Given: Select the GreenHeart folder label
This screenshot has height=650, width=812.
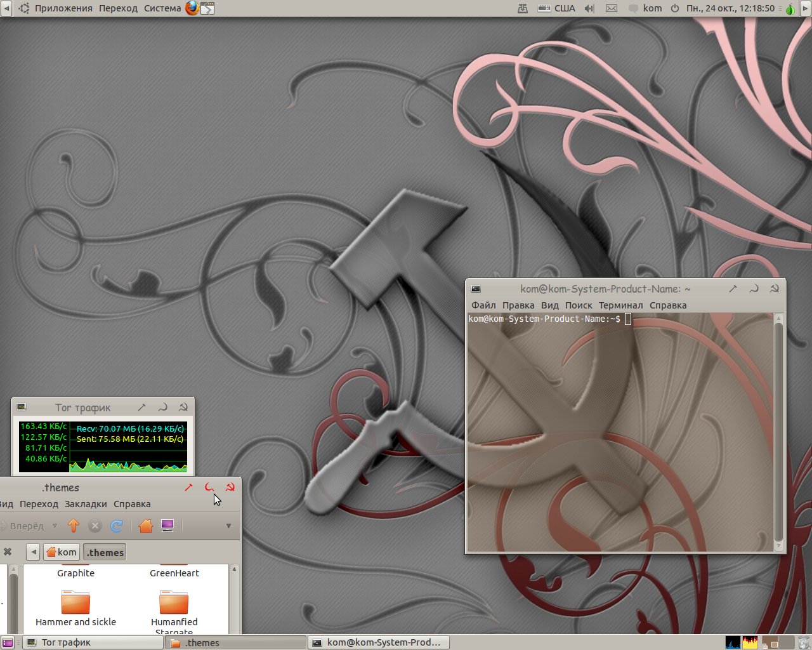Looking at the screenshot, I should (174, 573).
